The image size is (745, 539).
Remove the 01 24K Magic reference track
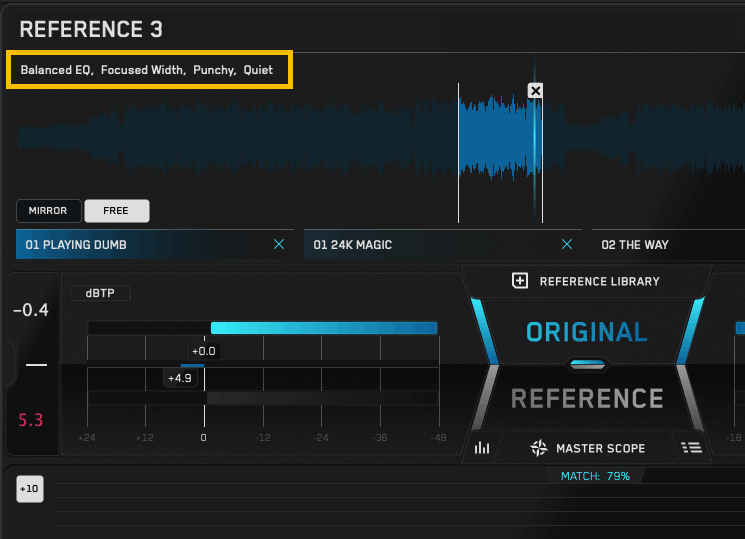coord(567,244)
